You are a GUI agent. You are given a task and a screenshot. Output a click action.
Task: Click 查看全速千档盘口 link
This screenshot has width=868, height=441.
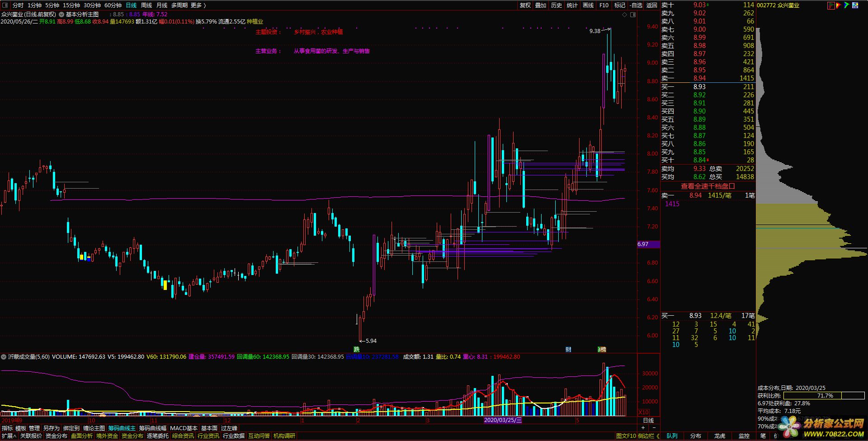click(x=708, y=186)
